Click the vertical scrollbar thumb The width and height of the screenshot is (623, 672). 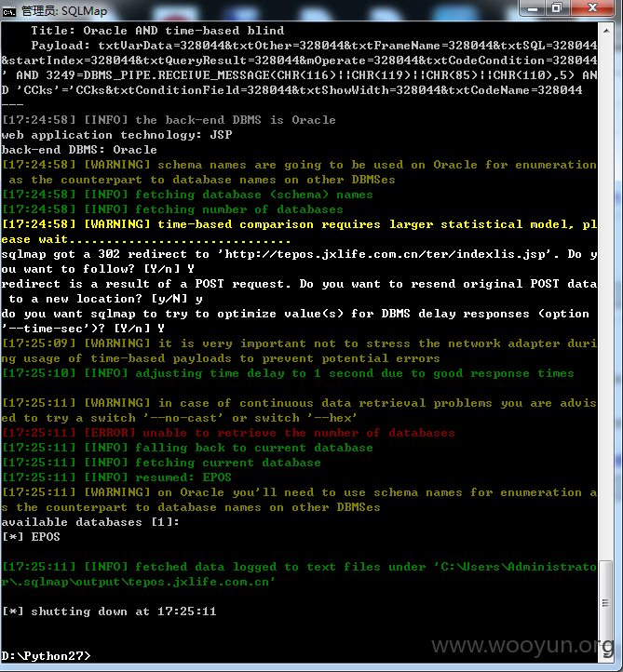click(606, 602)
